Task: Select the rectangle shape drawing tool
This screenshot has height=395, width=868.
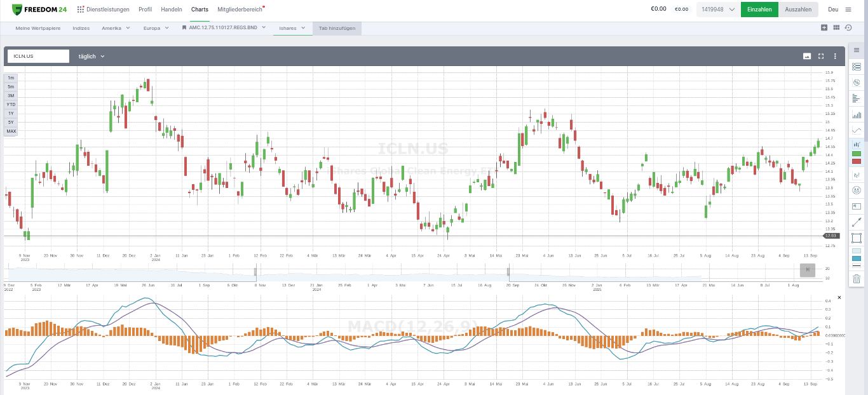Action: (x=856, y=238)
